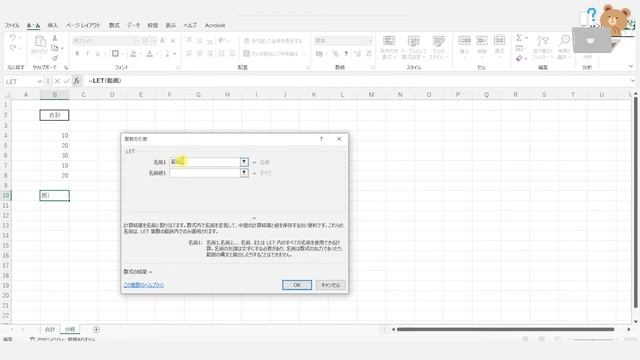Click the Paste clipboard icon
Image resolution: width=640 pixels, height=360 pixels.
40,42
